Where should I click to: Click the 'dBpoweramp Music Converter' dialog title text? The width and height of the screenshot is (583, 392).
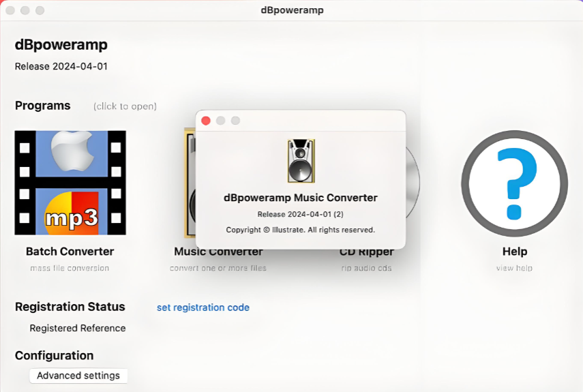[x=301, y=198]
